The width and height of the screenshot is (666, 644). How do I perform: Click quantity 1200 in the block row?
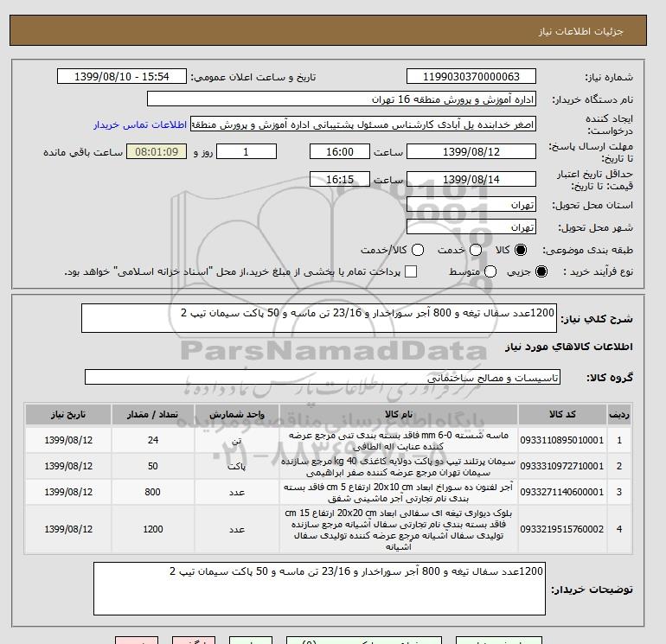[153, 529]
